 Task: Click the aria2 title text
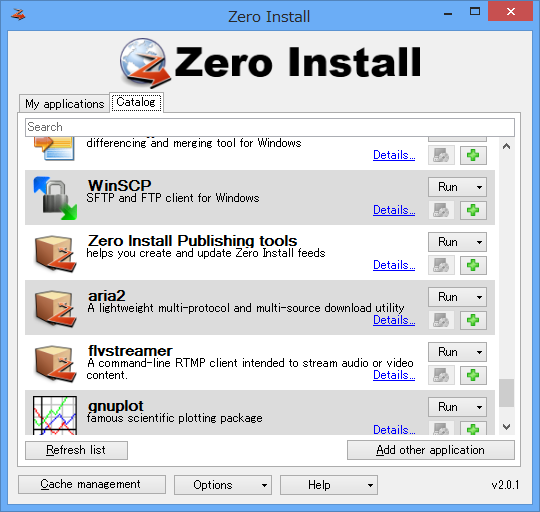(107, 296)
